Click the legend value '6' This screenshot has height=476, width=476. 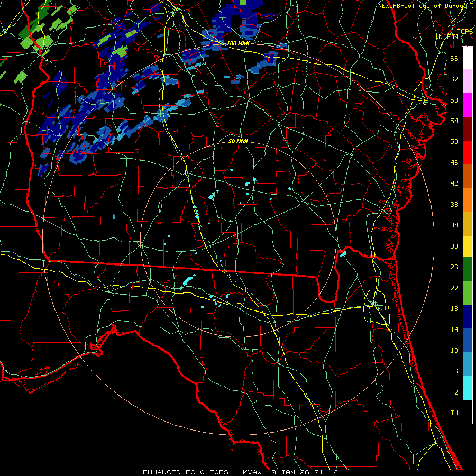[456, 371]
